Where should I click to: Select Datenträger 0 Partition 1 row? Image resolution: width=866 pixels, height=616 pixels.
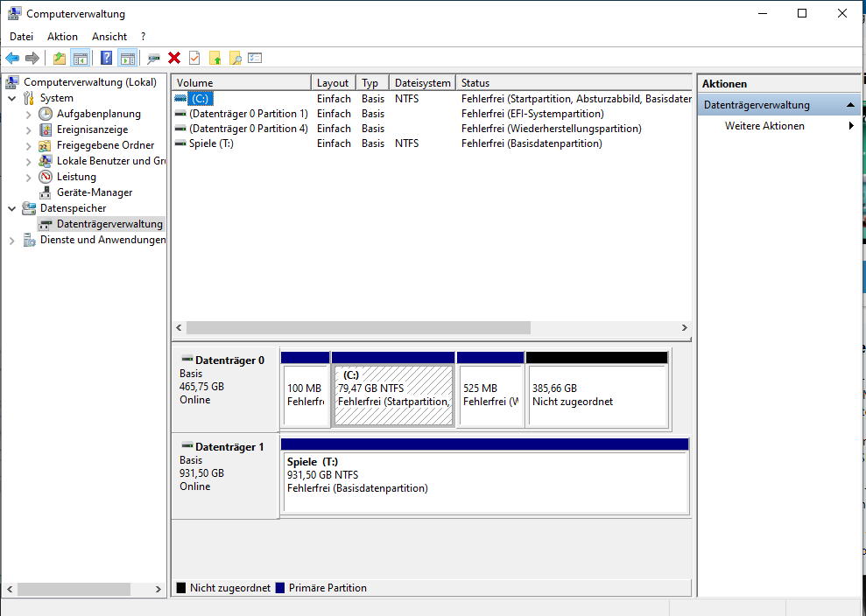(x=432, y=113)
